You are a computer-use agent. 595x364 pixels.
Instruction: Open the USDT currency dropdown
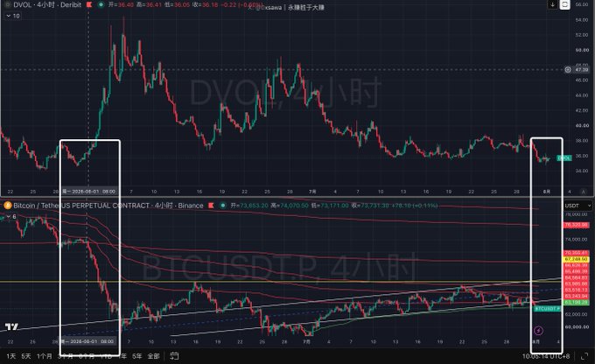[577, 206]
